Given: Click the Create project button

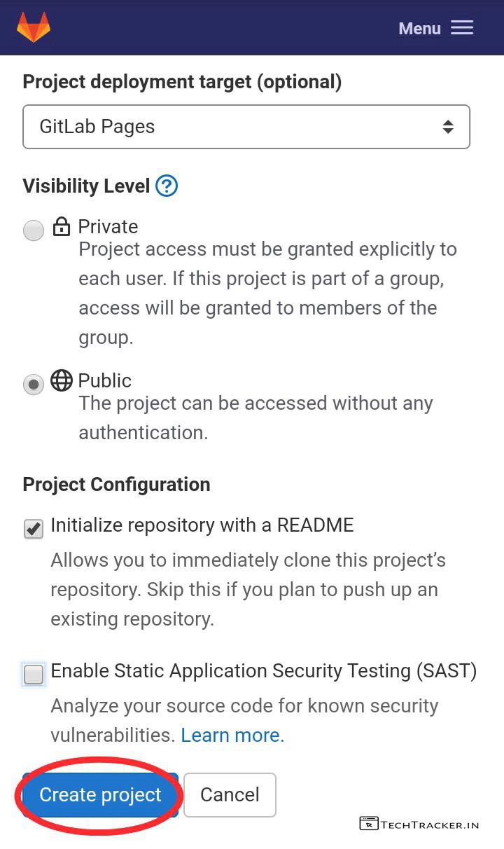Looking at the screenshot, I should 100,795.
